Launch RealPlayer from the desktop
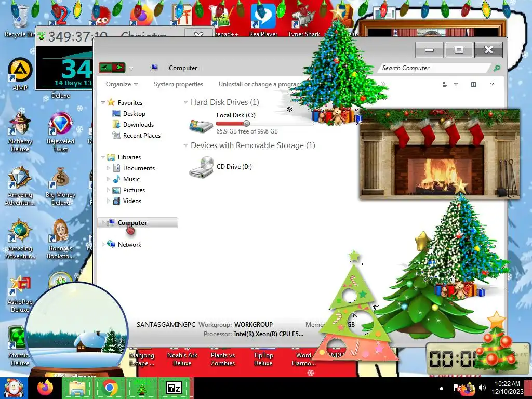 tap(263, 20)
